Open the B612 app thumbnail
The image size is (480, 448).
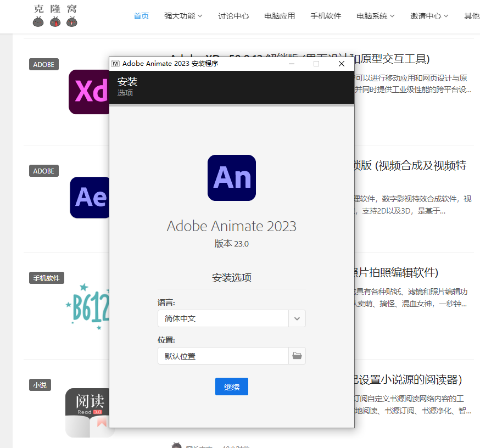87,306
